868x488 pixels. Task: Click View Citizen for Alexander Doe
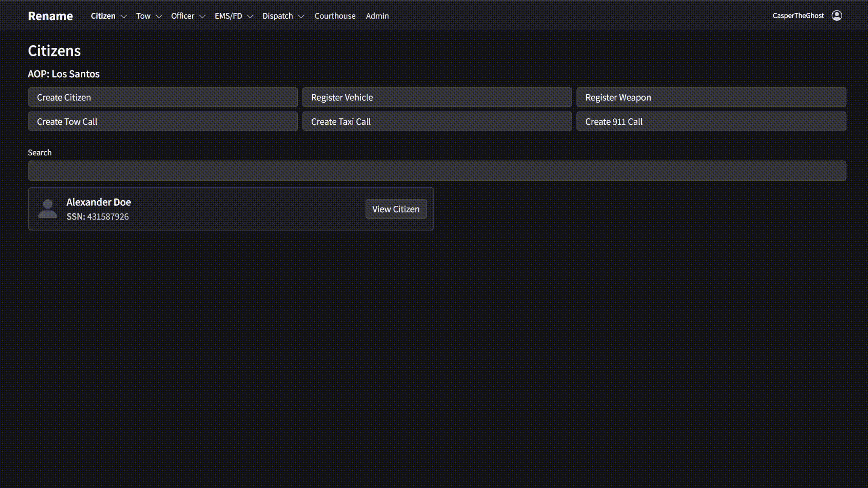396,209
